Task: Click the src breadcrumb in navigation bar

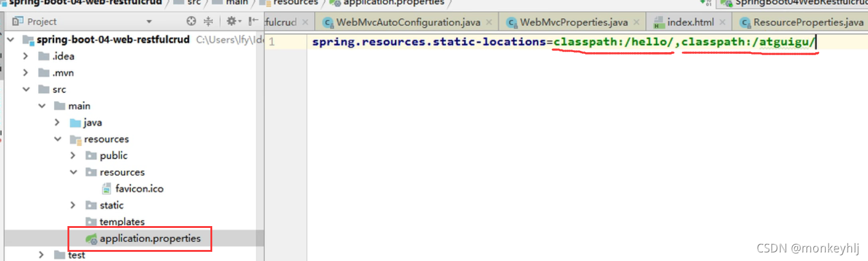Action: pyautogui.click(x=194, y=2)
